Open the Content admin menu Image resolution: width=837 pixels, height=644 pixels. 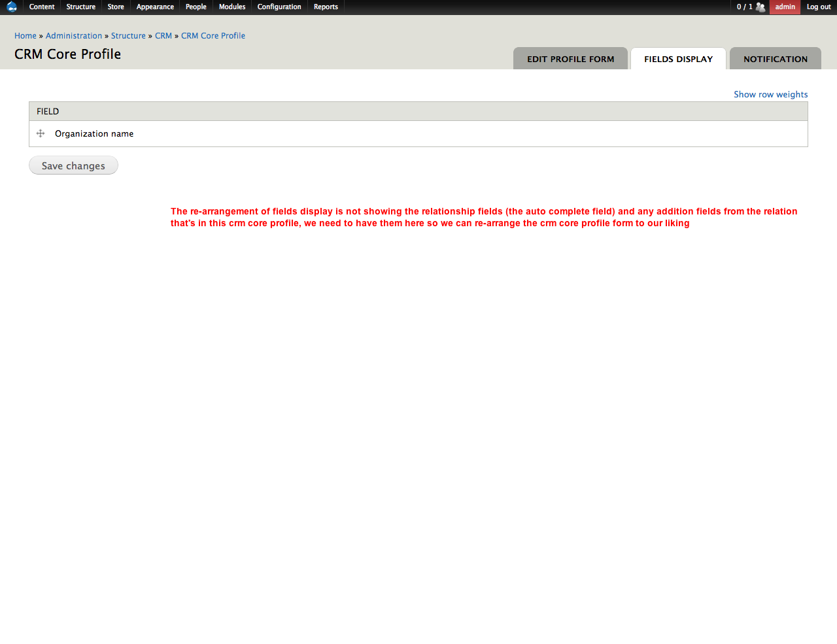(42, 7)
